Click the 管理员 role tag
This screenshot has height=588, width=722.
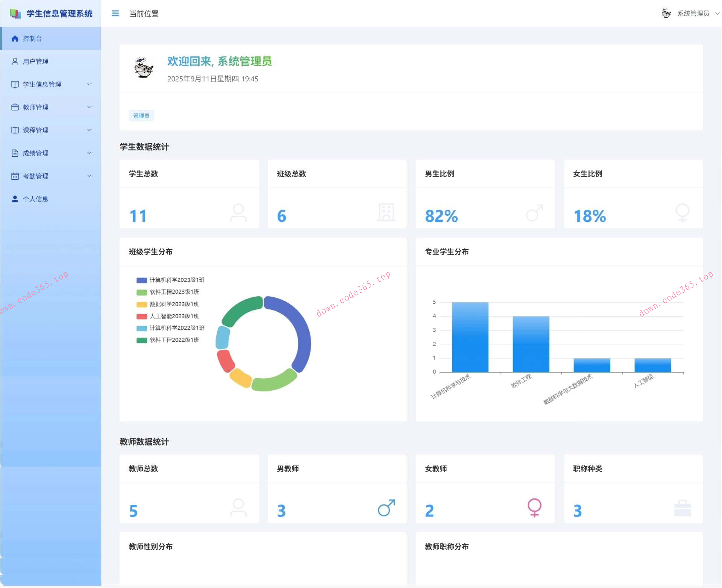(x=141, y=116)
